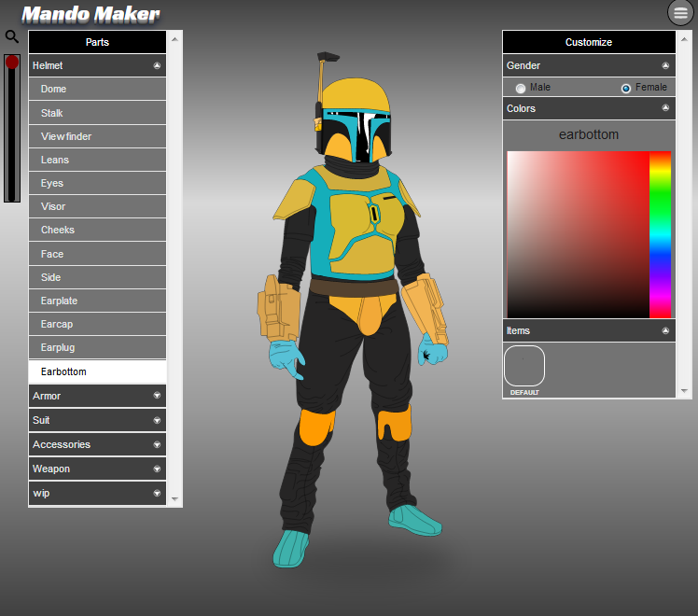Choose a hue on the rainbow strip
Image resolution: width=698 pixels, height=616 pixels.
pyautogui.click(x=660, y=234)
